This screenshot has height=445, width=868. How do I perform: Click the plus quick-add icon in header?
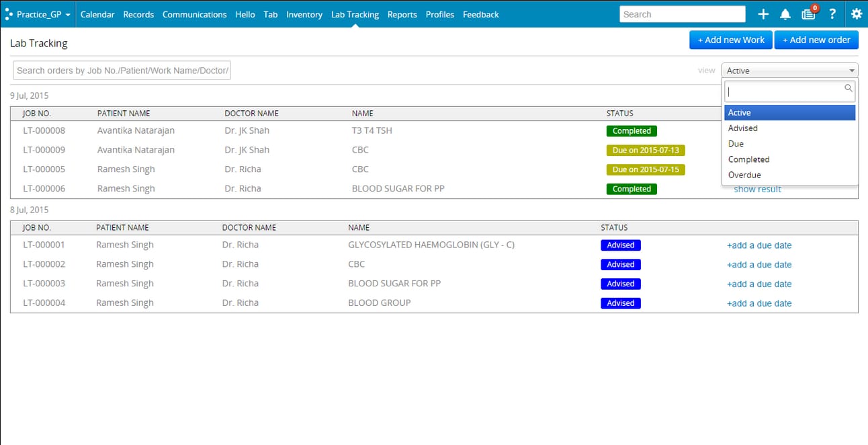pos(763,14)
